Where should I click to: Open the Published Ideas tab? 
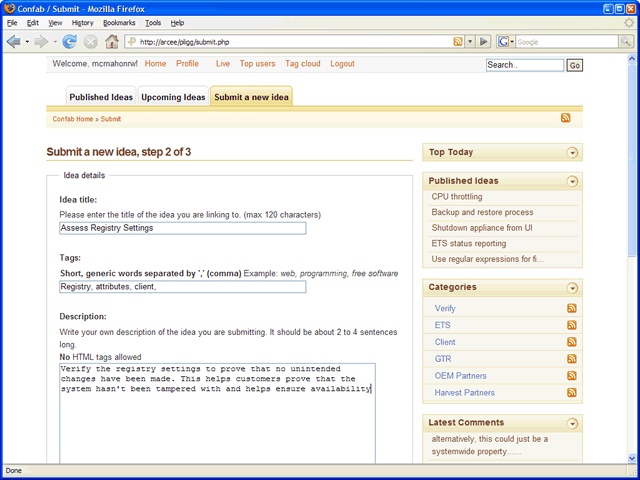point(101,98)
